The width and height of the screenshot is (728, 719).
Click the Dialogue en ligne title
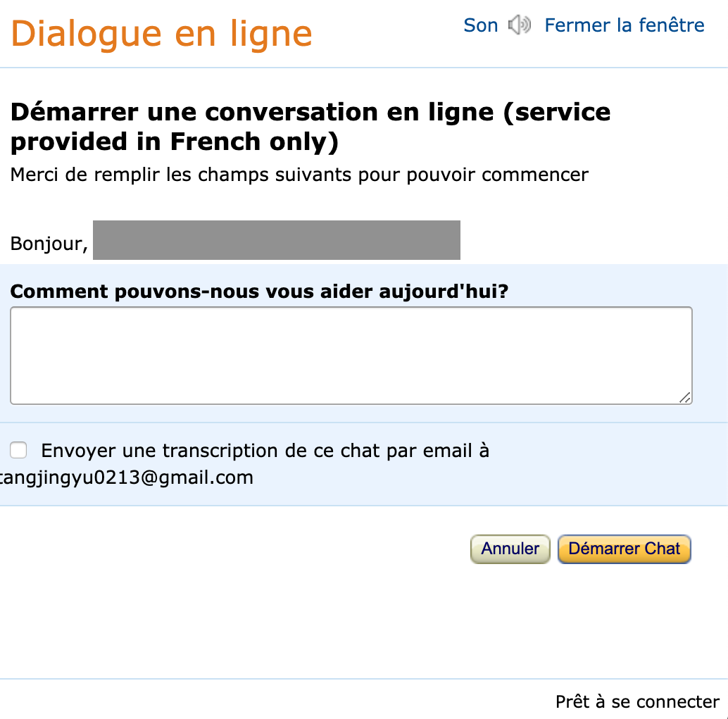161,35
